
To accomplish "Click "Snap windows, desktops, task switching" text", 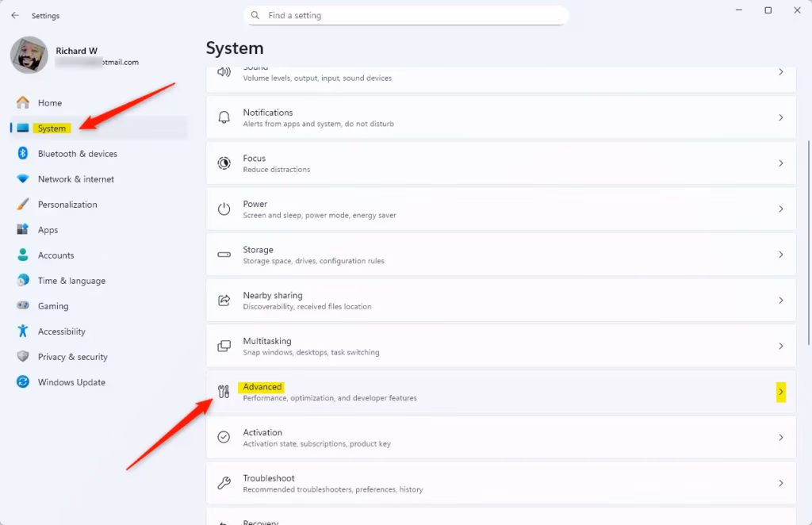I will click(x=311, y=352).
